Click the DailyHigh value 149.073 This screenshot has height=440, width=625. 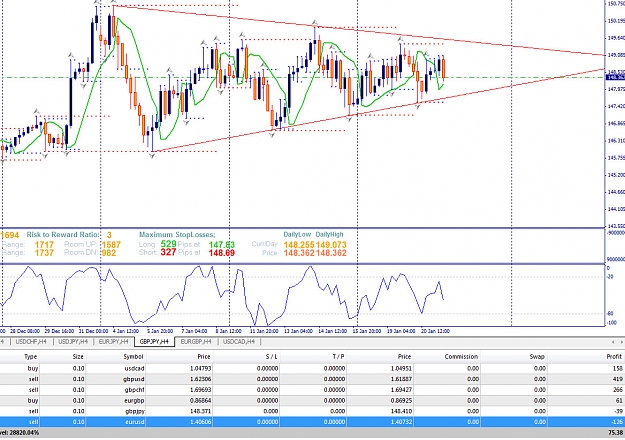point(331,245)
